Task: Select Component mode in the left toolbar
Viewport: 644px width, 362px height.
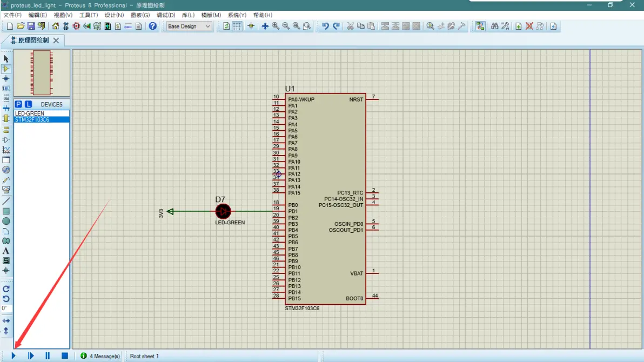Action: 6,69
